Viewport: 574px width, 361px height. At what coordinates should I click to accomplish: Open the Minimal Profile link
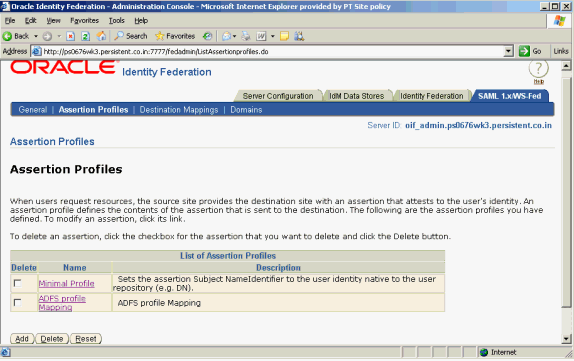pos(67,283)
